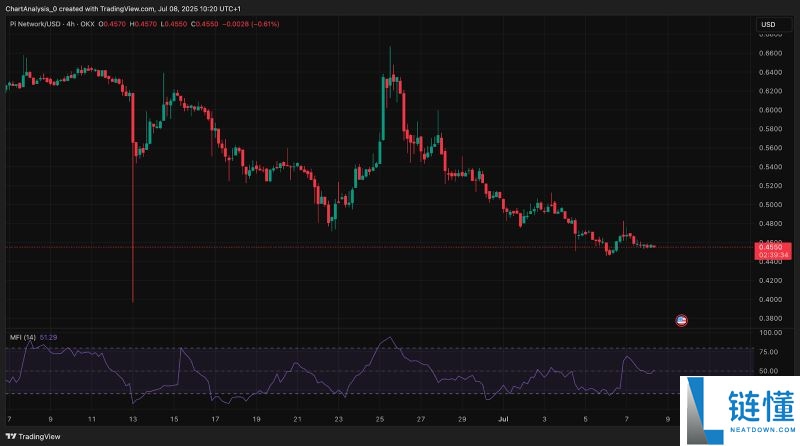Click the 100.00 level on MFI scale
Image resolution: width=800 pixels, height=446 pixels.
click(x=769, y=333)
